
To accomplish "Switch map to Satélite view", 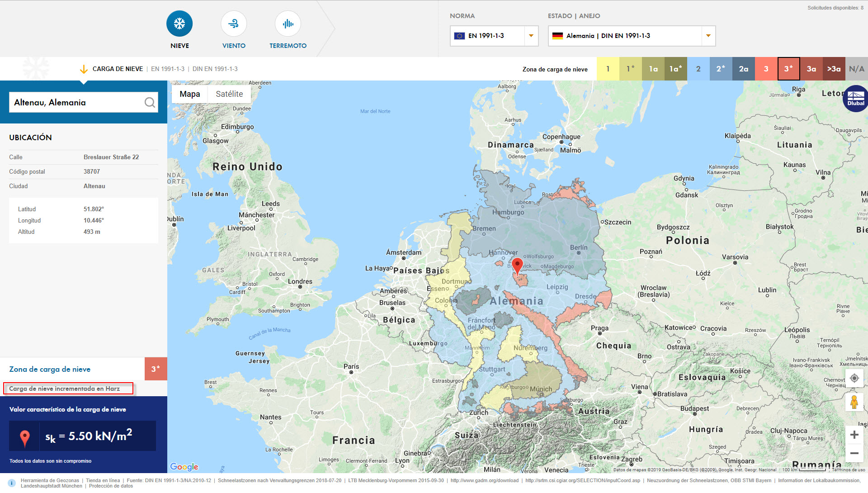I will [229, 94].
